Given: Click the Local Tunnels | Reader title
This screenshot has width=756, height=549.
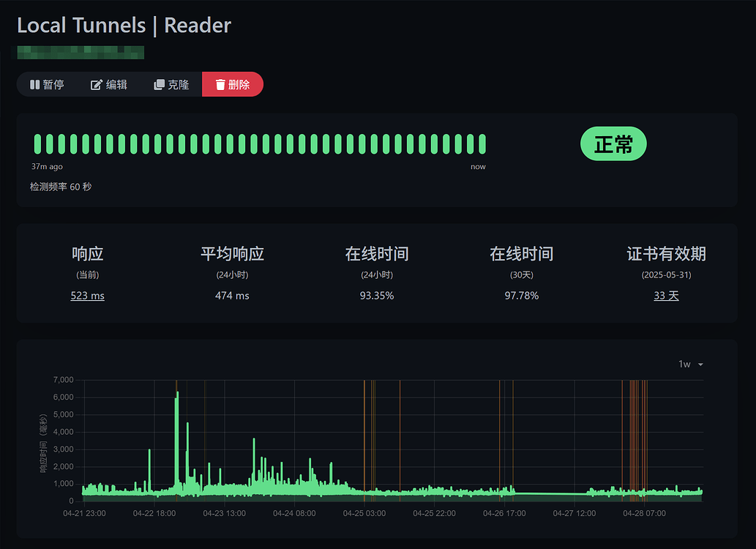Looking at the screenshot, I should 124,26.
